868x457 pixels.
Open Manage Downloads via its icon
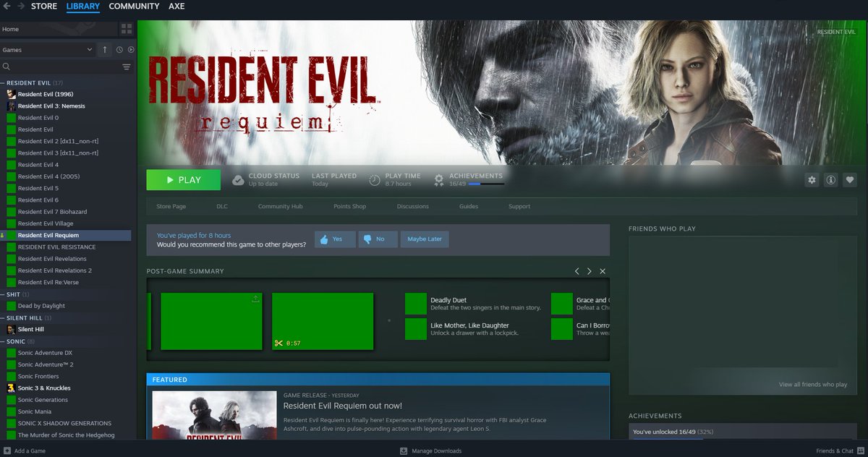pyautogui.click(x=402, y=450)
